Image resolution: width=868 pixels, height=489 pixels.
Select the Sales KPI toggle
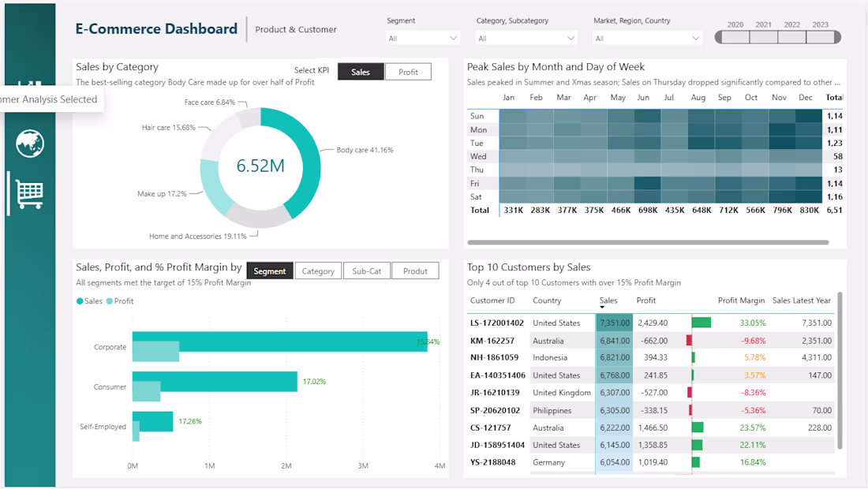pos(361,72)
